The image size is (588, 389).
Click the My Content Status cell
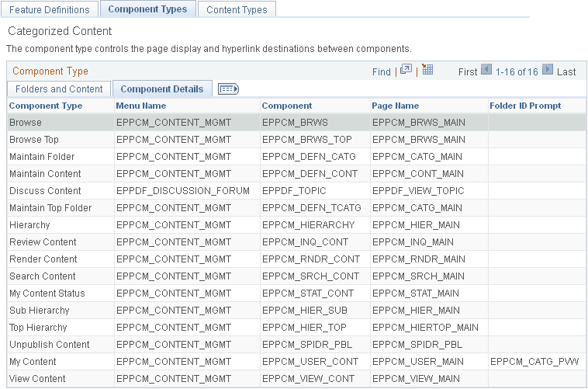pyautogui.click(x=61, y=293)
